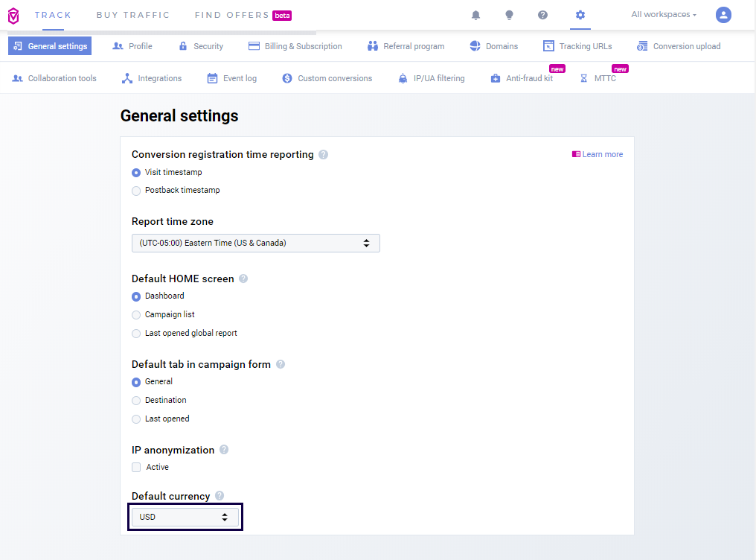The image size is (756, 560).
Task: Click the Voluum logo icon
Action: 13,16
